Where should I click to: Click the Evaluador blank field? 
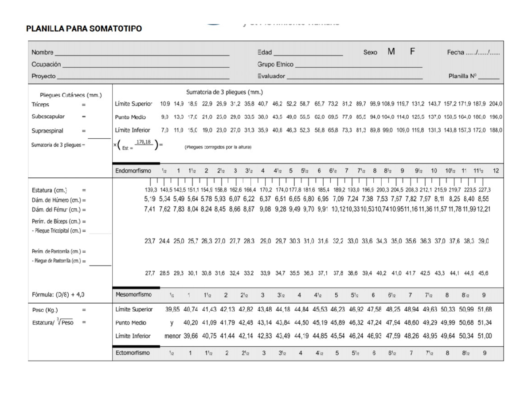(354, 76)
